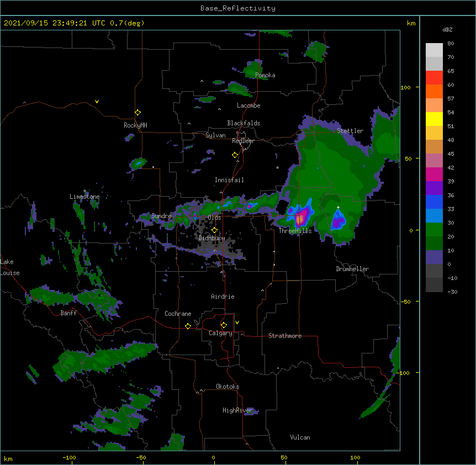Click the Innisfail town label

coord(229,180)
